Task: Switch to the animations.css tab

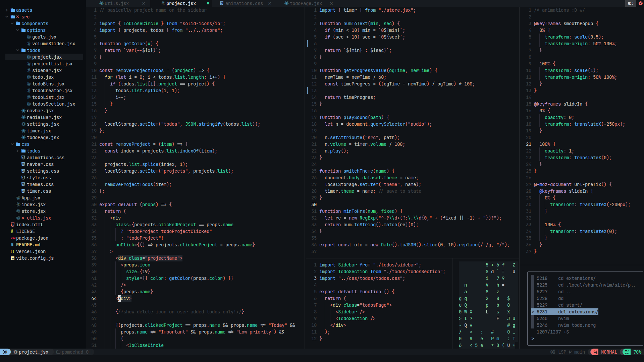Action: click(244, 3)
